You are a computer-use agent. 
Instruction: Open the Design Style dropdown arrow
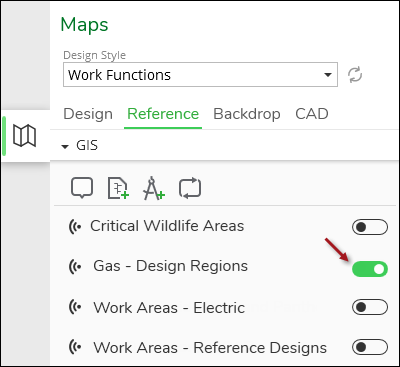328,75
